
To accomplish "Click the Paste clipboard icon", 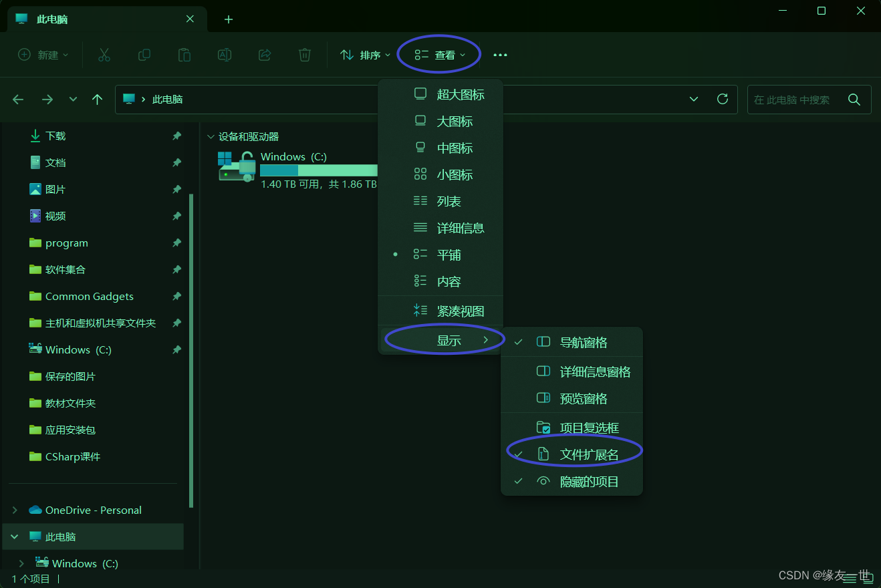I will (x=184, y=55).
